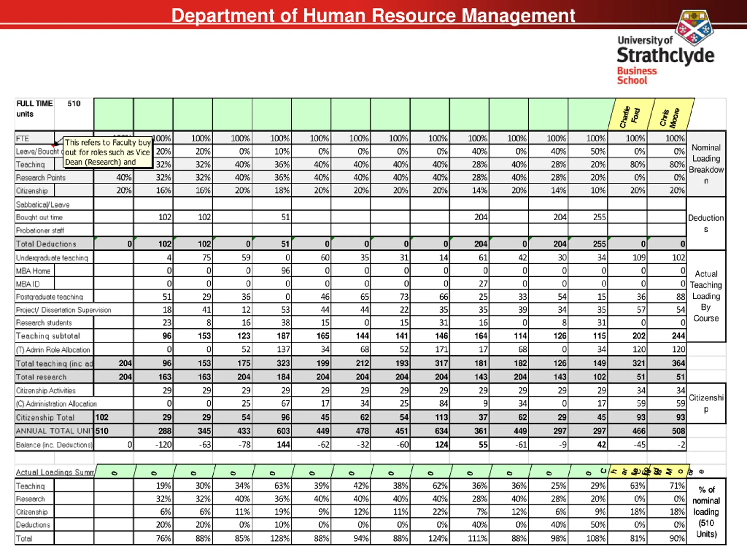Click the 84 cell in Administration Allocation row
This screenshot has width=747, height=560.
430,404
